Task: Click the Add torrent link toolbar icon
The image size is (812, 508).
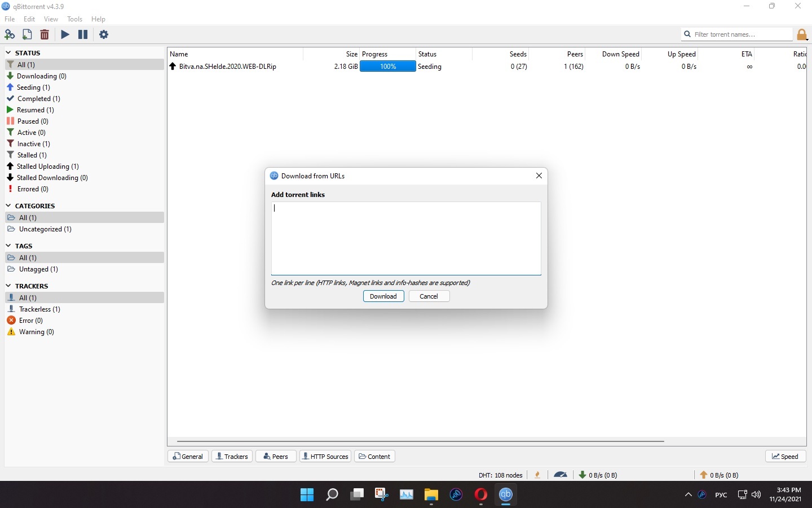Action: tap(10, 34)
